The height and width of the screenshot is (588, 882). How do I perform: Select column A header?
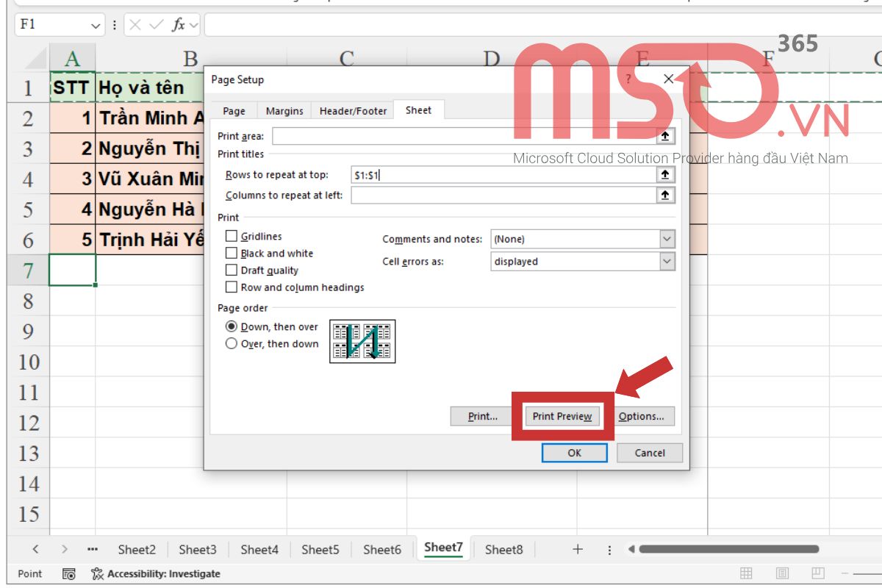coord(72,58)
